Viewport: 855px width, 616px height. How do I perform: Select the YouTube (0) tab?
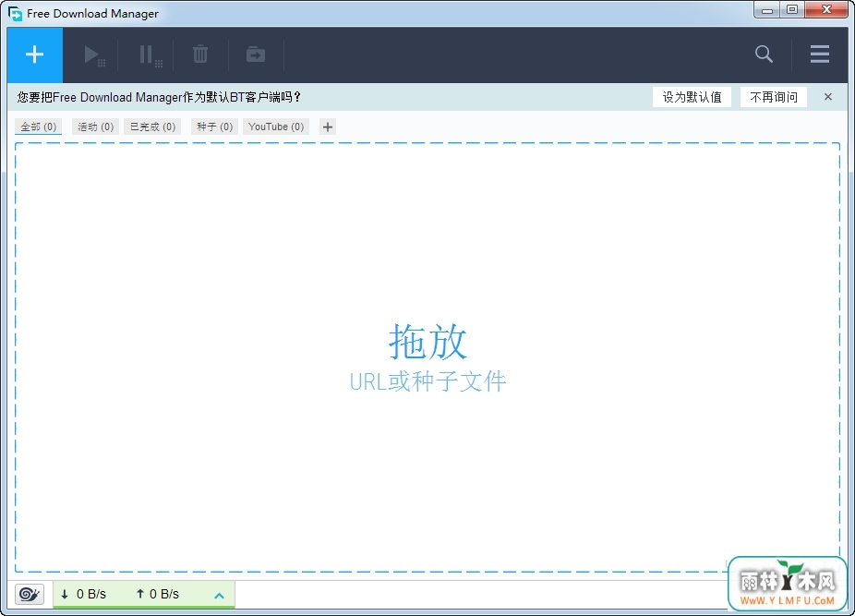coord(276,127)
